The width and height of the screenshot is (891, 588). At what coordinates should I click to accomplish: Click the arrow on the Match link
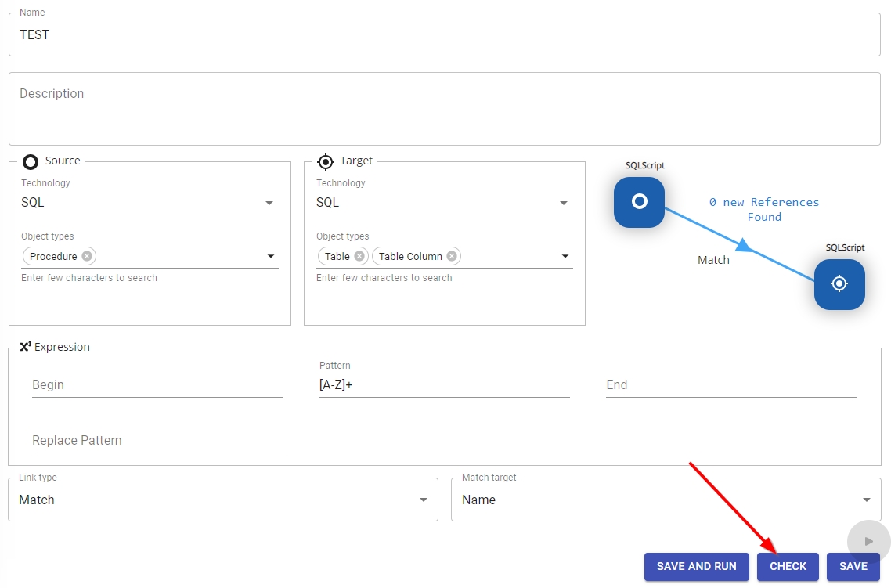[x=744, y=246]
